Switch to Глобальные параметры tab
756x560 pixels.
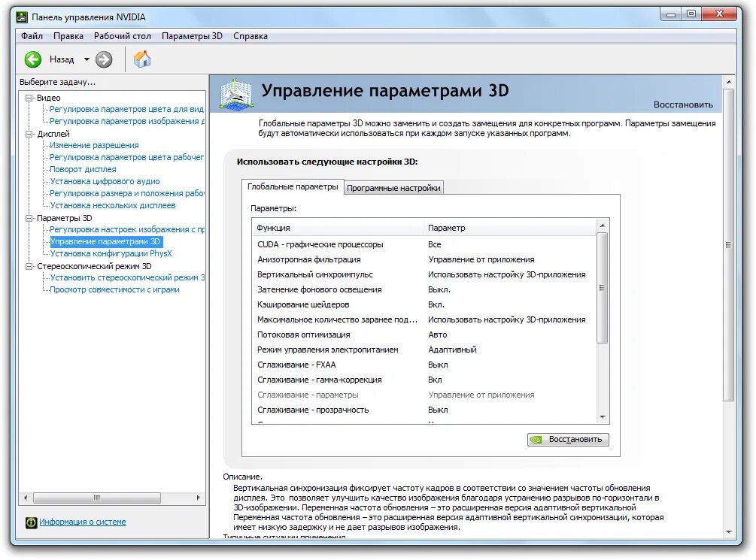pos(293,186)
